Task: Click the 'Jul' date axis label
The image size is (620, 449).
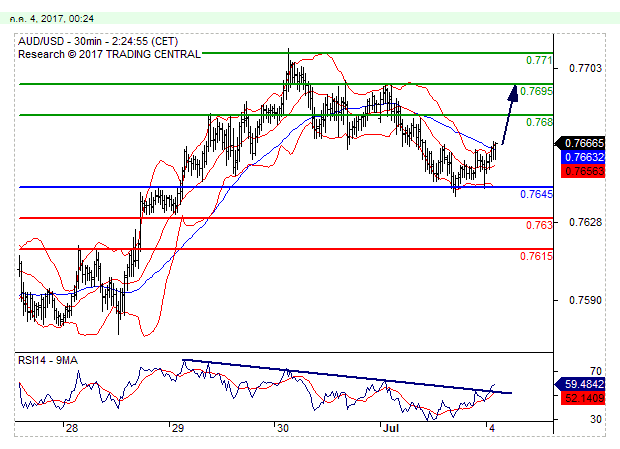Action: point(391,428)
